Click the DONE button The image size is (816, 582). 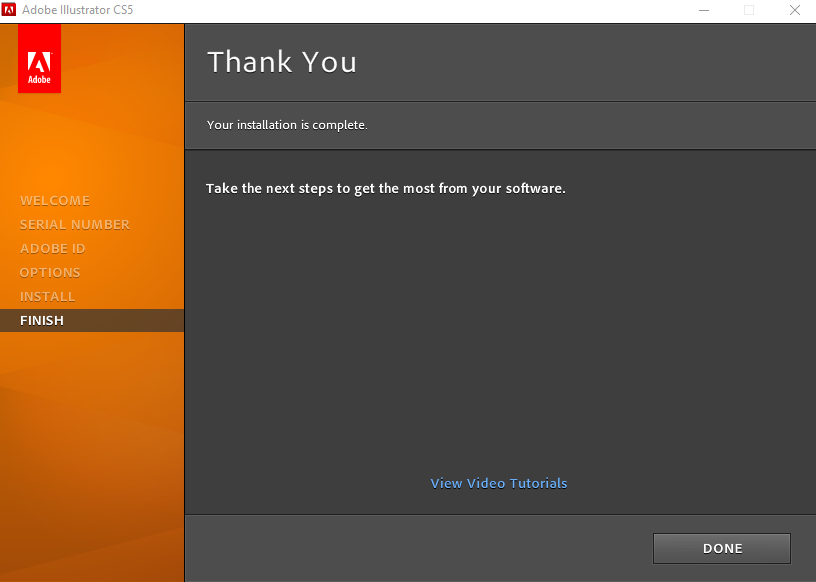click(722, 548)
